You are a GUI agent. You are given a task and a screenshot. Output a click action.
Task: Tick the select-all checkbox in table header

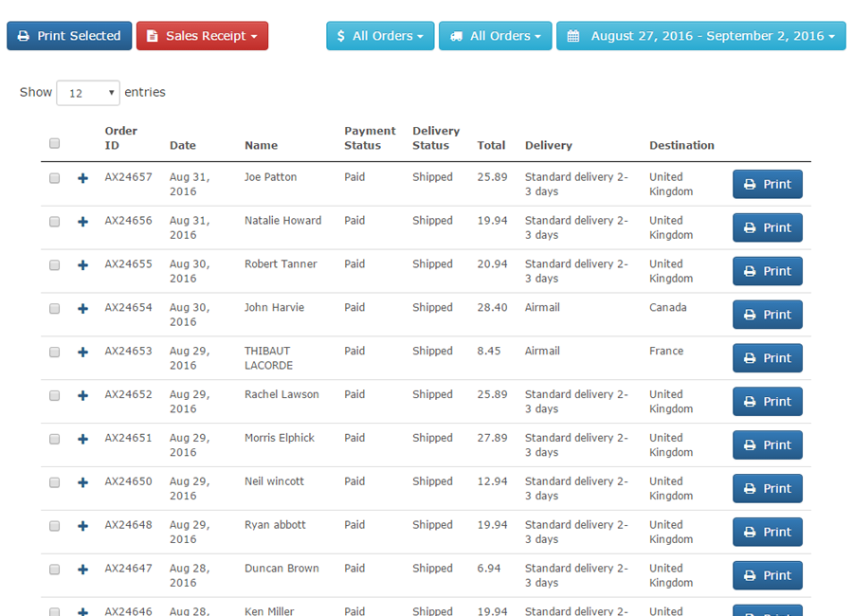(x=54, y=143)
